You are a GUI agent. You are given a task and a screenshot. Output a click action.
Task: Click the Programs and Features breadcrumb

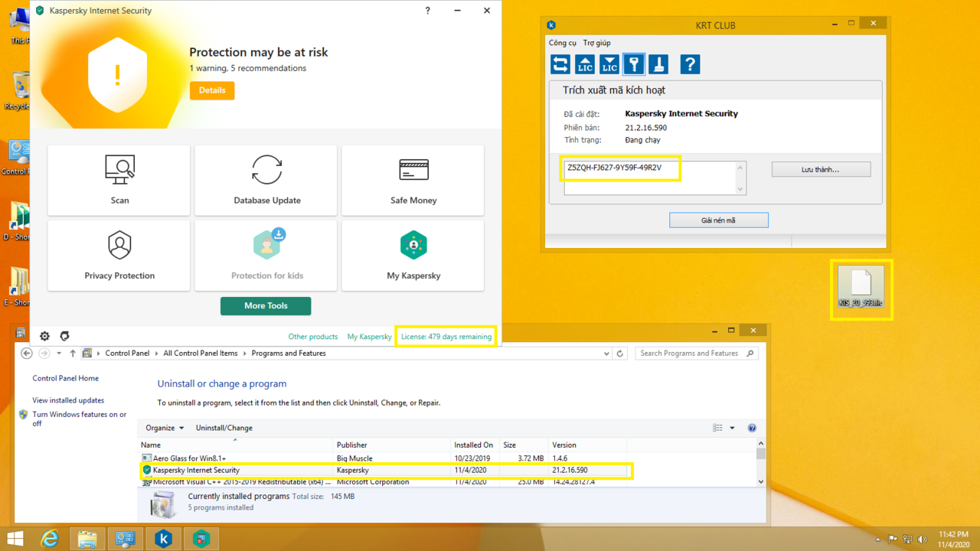pyautogui.click(x=289, y=354)
